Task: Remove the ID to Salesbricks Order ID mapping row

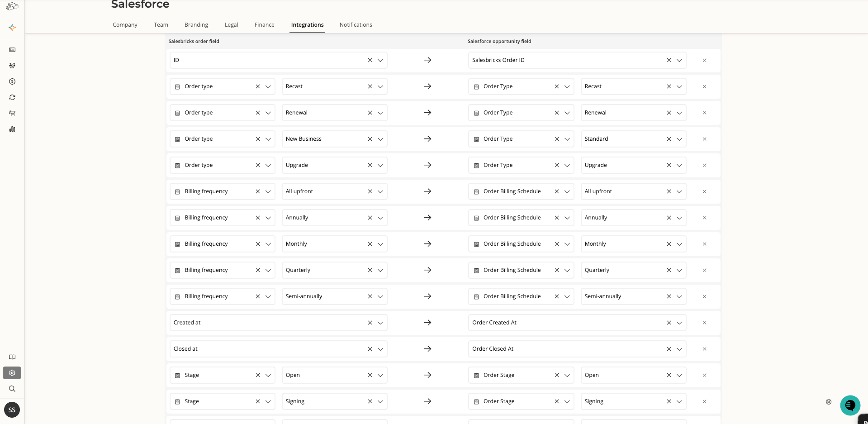Action: tap(704, 60)
